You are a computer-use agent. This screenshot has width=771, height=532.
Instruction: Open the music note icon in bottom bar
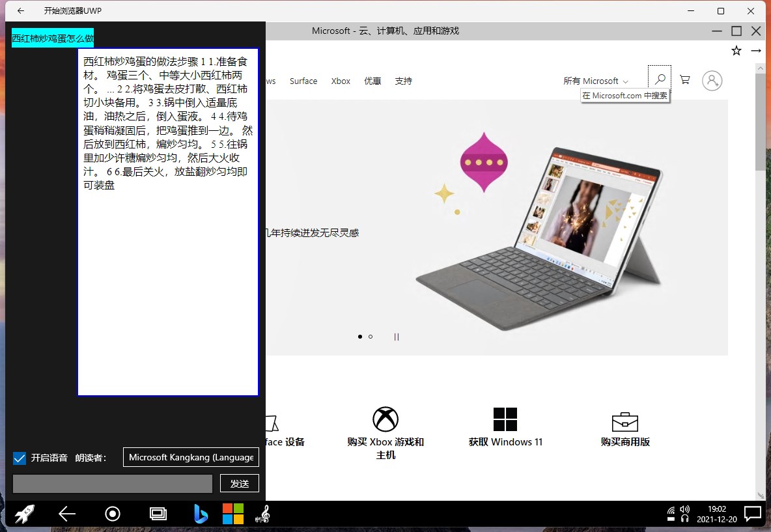pos(263,514)
